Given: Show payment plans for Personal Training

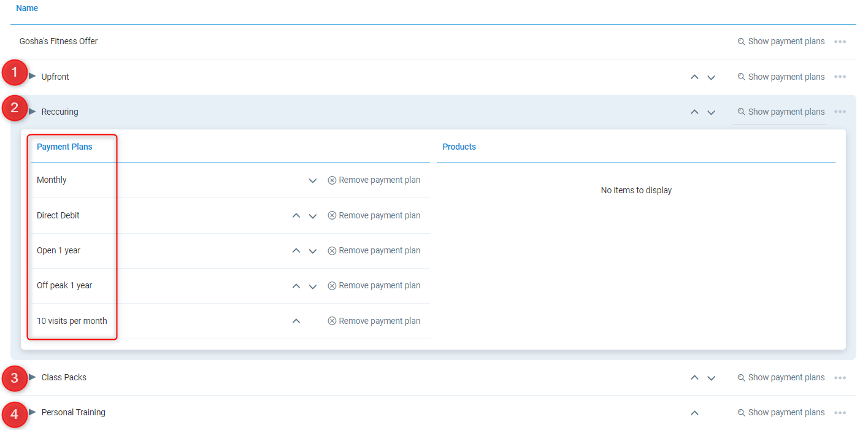Looking at the screenshot, I should point(781,413).
